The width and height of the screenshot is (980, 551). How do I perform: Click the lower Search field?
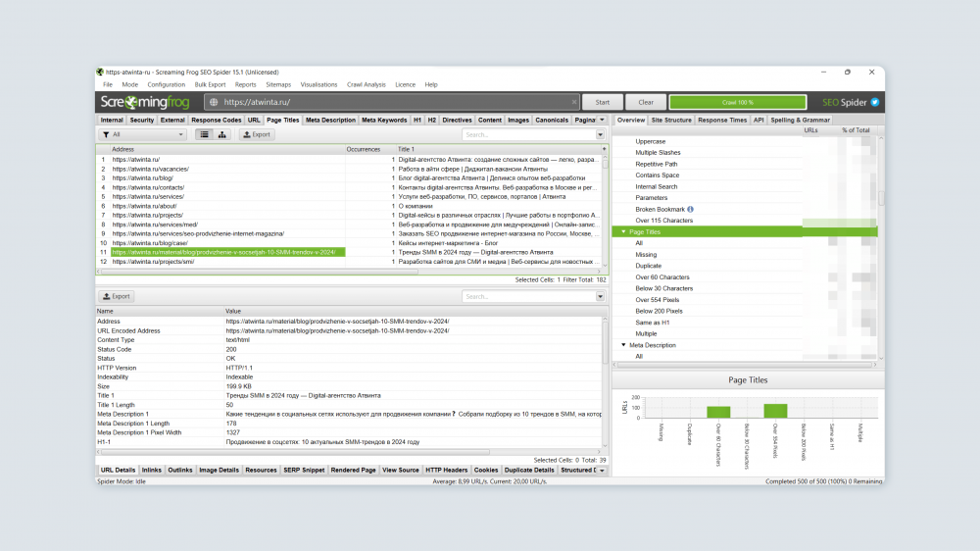point(529,296)
